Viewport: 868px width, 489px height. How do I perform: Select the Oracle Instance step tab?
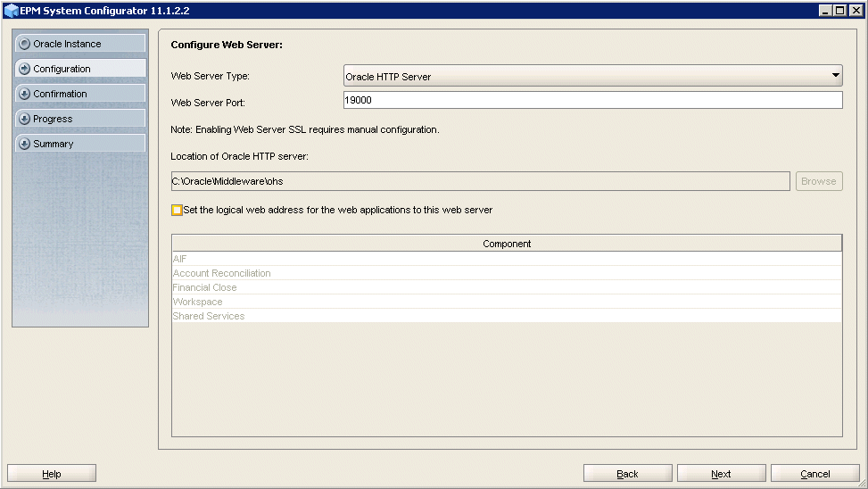point(80,44)
